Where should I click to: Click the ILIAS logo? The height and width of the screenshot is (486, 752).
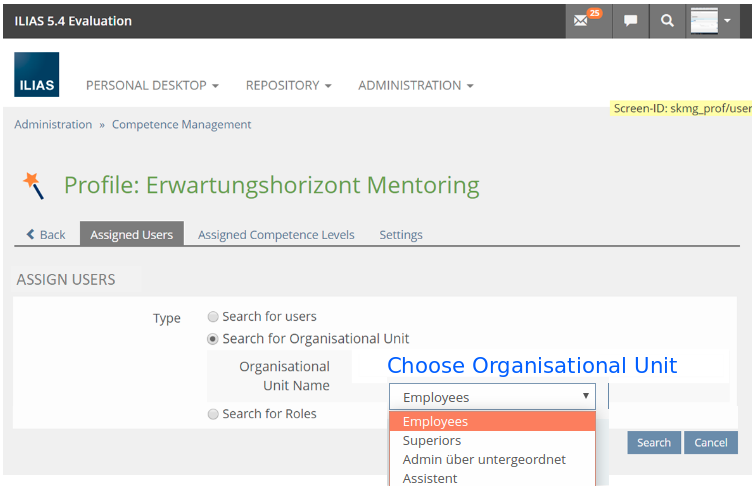pyautogui.click(x=37, y=75)
